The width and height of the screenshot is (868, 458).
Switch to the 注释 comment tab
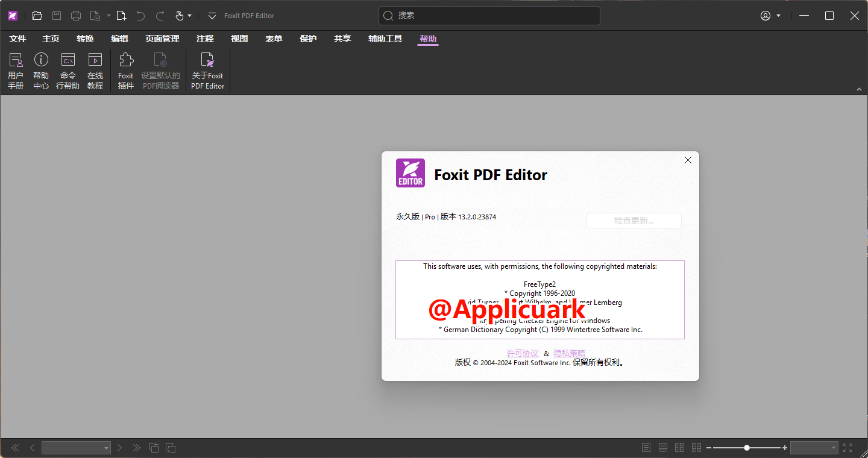click(x=205, y=39)
